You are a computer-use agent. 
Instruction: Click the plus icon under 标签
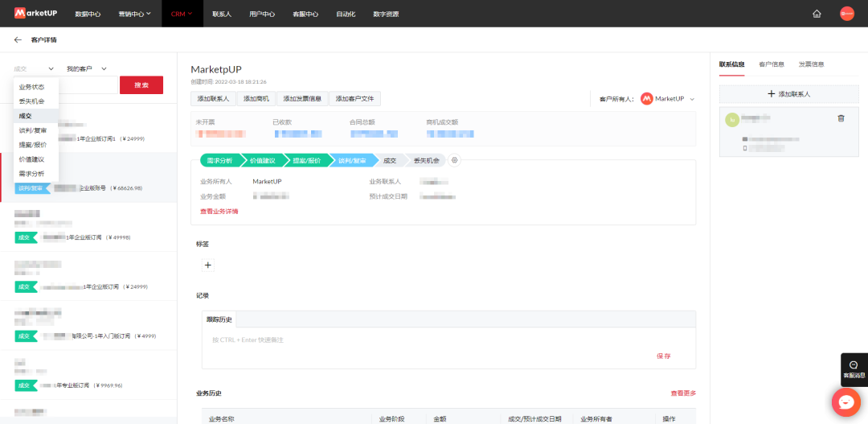208,265
